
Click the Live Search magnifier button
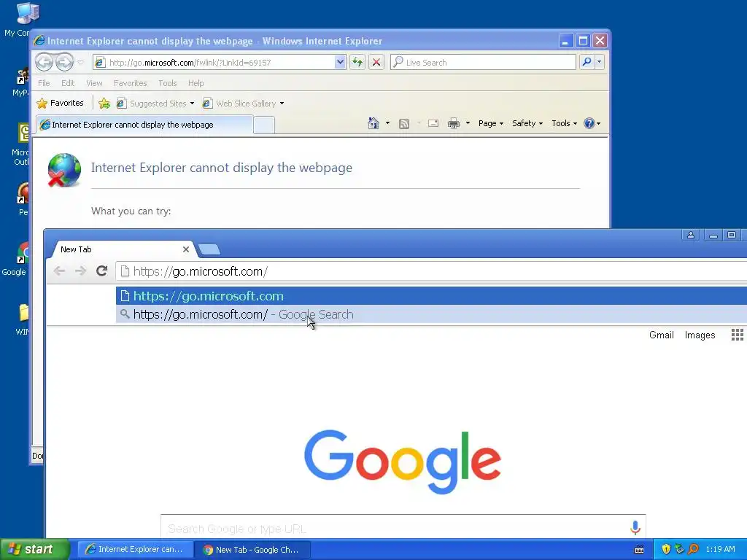[587, 62]
